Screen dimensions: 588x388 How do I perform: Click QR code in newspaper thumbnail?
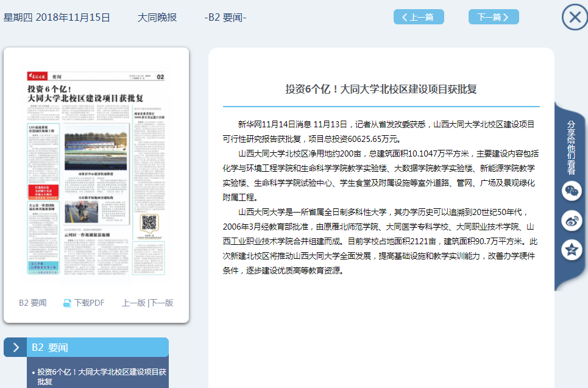coord(149,223)
